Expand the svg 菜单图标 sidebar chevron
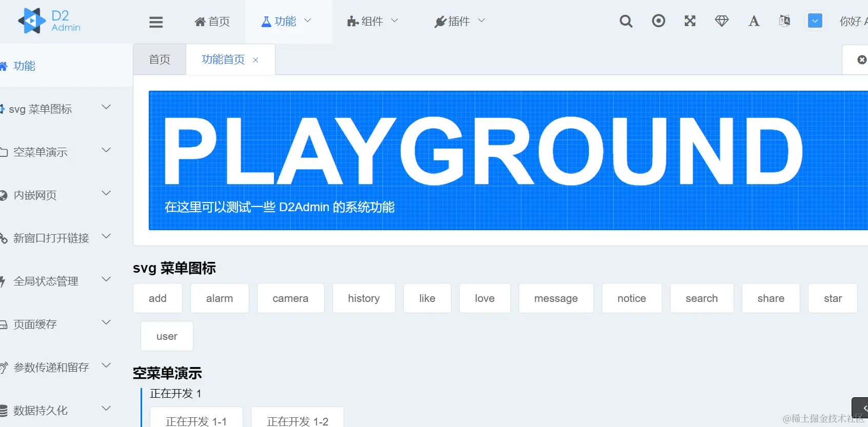Screen dimensions: 868x427 [x=106, y=107]
